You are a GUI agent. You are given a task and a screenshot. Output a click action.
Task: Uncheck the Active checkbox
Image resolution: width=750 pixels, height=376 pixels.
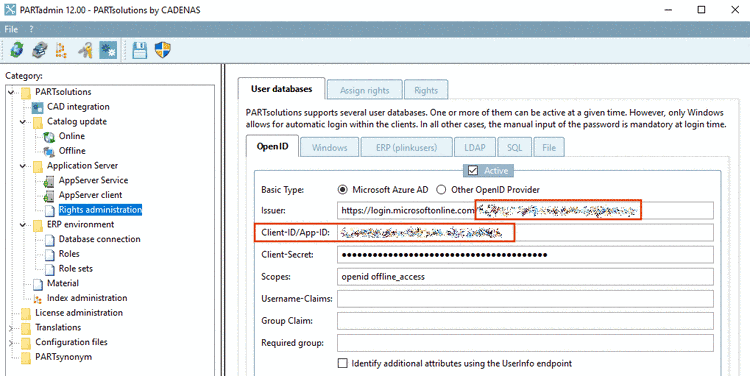473,170
